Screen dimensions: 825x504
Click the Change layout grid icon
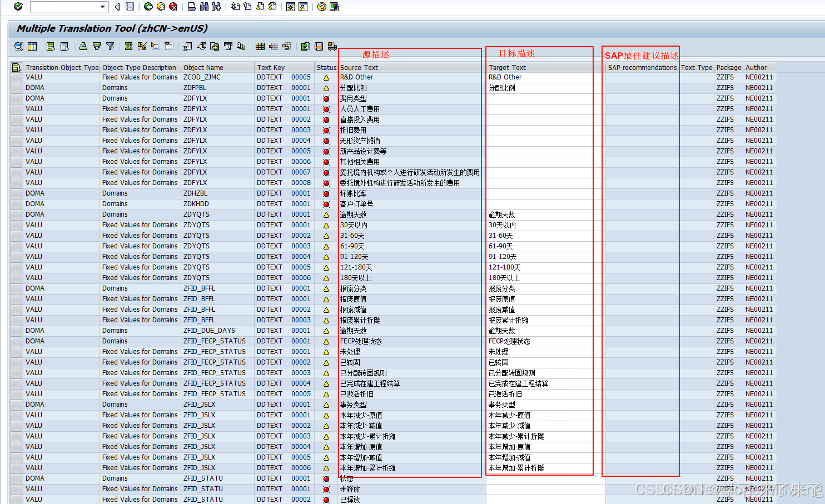point(260,46)
